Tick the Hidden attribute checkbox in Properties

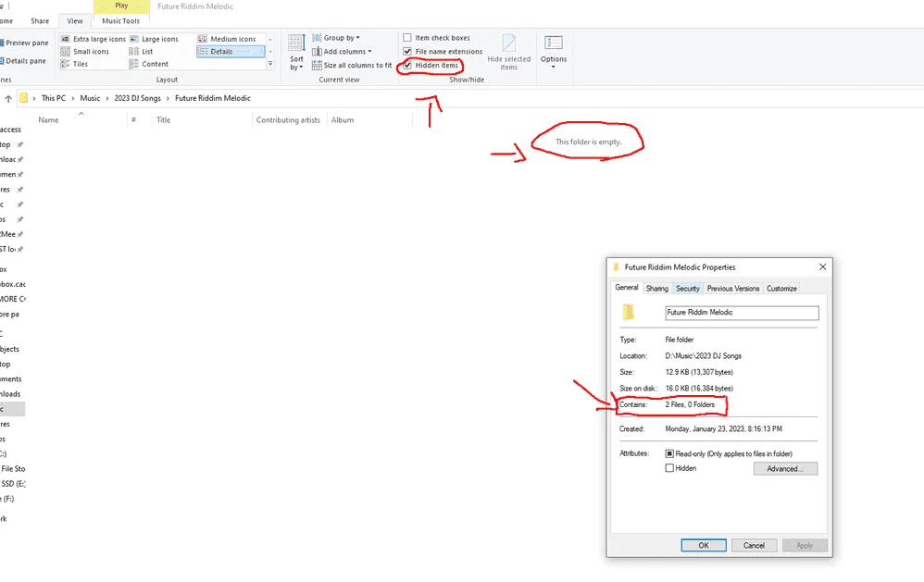[x=669, y=468]
